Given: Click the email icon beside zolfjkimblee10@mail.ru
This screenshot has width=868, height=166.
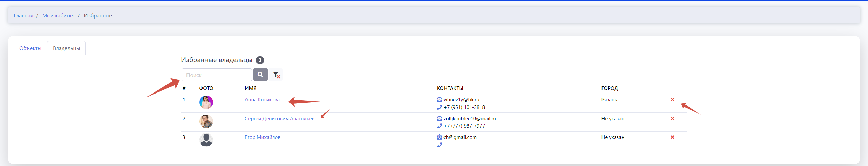Looking at the screenshot, I should (439, 119).
